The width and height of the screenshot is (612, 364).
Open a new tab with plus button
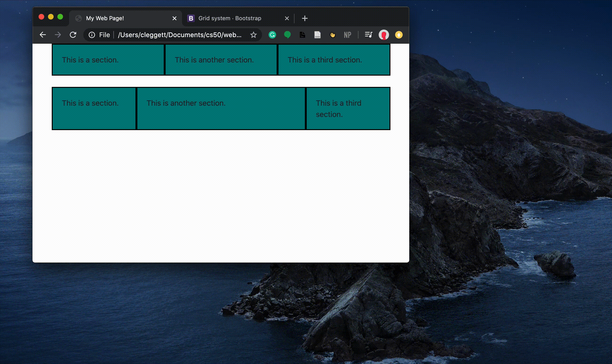[x=305, y=18]
